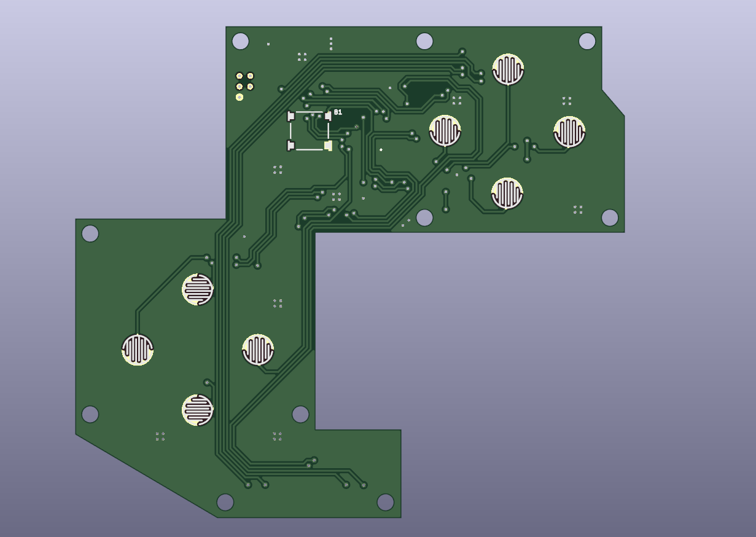The width and height of the screenshot is (756, 537).
Task: Click the B1 reference designator label
Action: [338, 112]
